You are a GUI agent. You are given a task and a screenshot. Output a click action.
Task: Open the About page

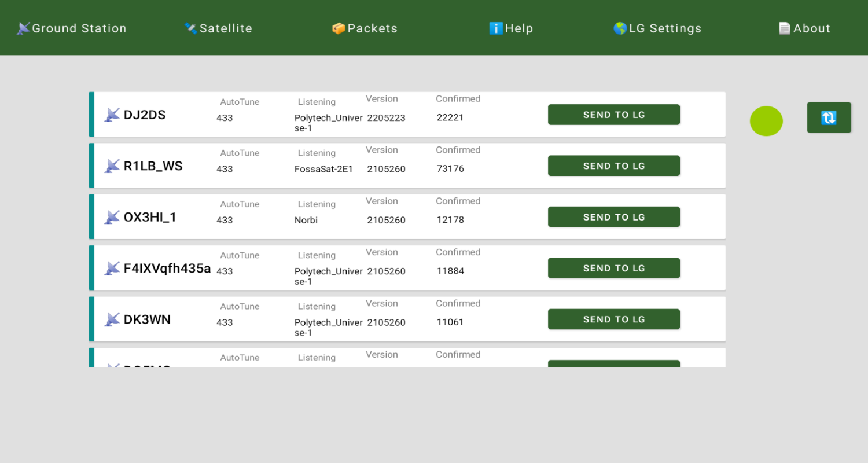(x=804, y=28)
